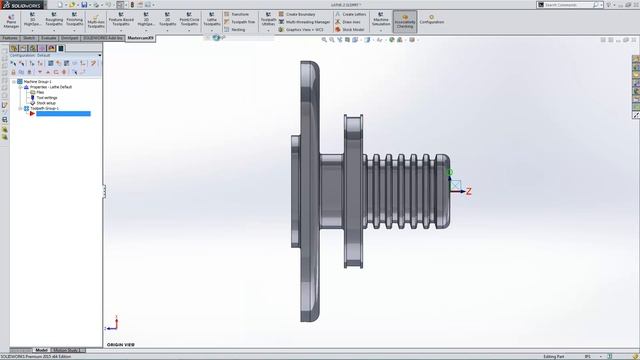Click the Nesting command
Image resolution: width=640 pixels, height=360 pixels.
pos(235,29)
